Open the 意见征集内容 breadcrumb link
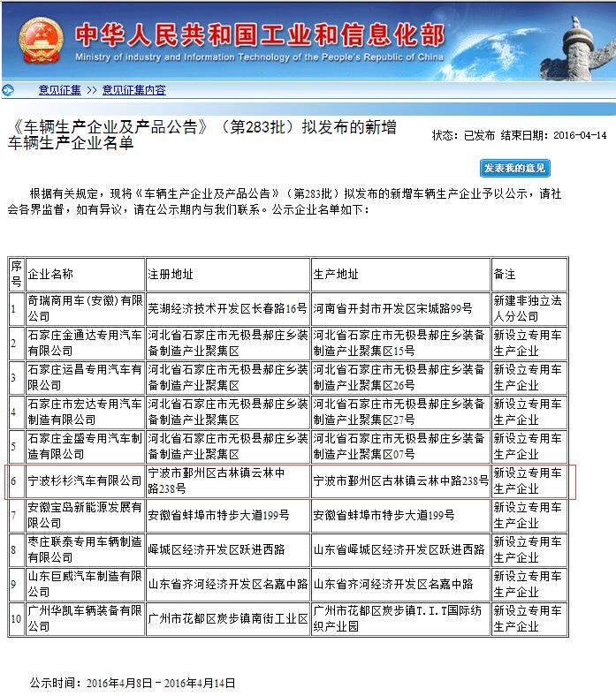Viewport: 616px width, 696px height. [133, 90]
